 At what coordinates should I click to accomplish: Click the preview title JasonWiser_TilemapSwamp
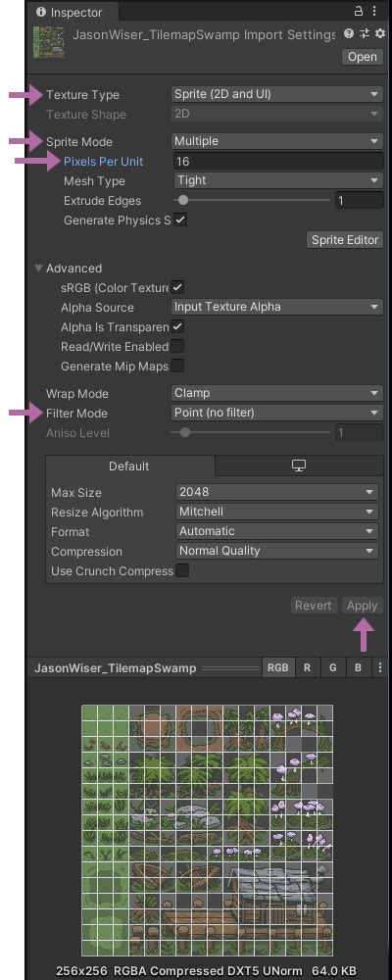click(115, 668)
